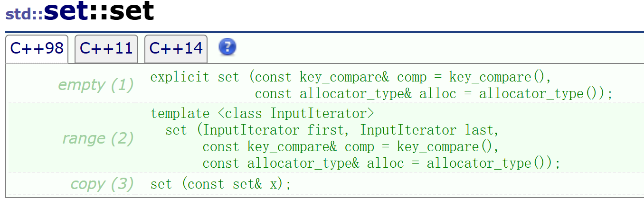
Task: Click the std:: namespace prefix in title
Action: coord(24,14)
